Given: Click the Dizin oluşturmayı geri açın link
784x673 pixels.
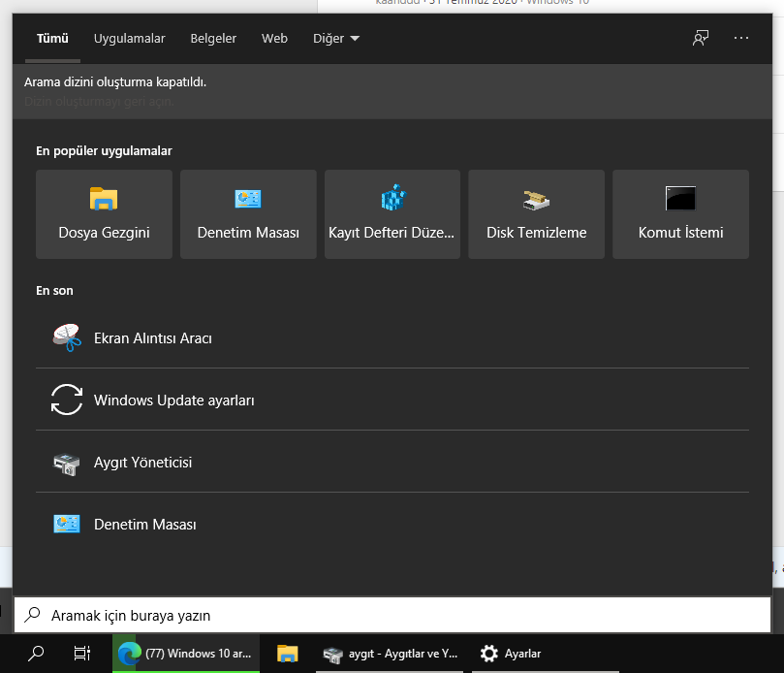Looking at the screenshot, I should click(x=99, y=102).
